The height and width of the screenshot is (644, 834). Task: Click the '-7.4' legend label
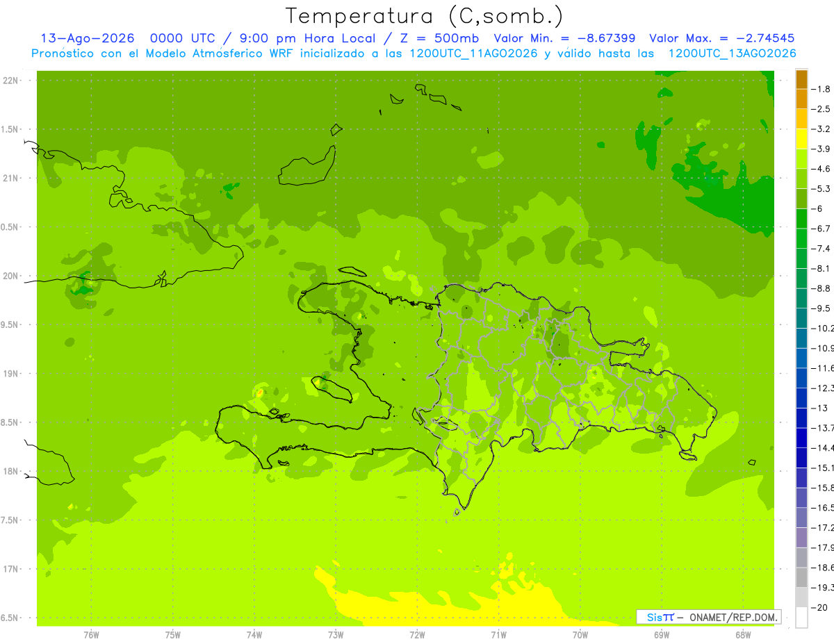[x=821, y=248]
